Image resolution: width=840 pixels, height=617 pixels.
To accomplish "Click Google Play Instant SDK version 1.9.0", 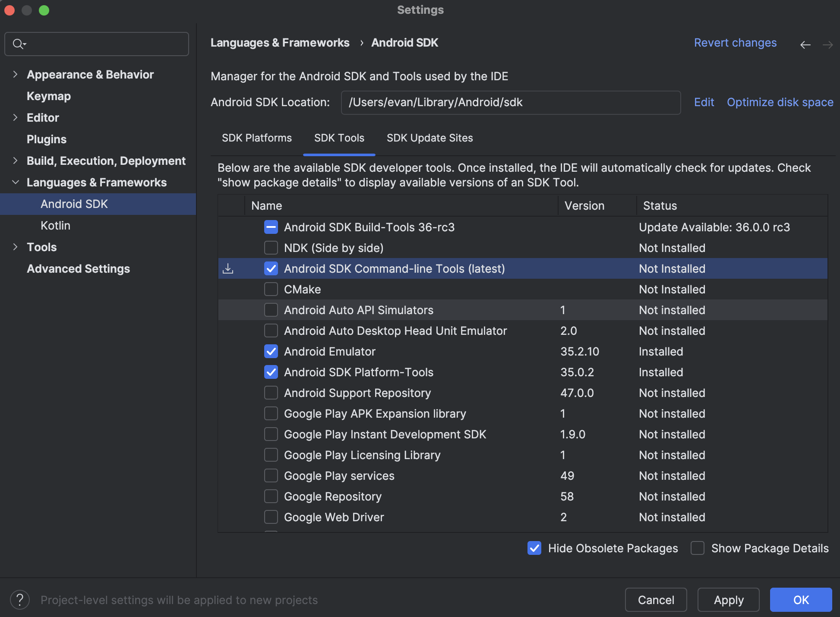I will pos(573,434).
